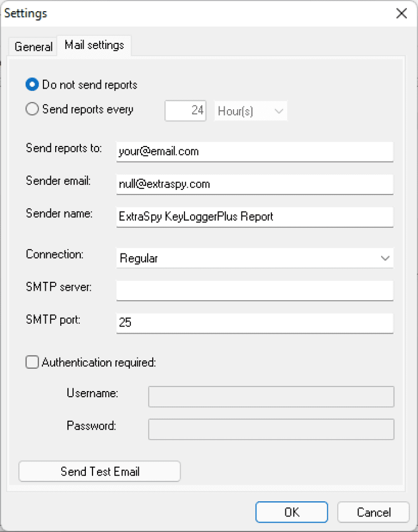This screenshot has height=532, width=418.
Task: Check the Authentication required checkbox
Action: tap(33, 363)
